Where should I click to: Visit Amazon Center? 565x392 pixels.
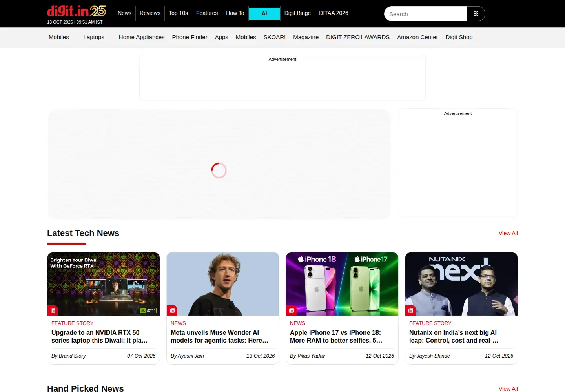tap(417, 37)
